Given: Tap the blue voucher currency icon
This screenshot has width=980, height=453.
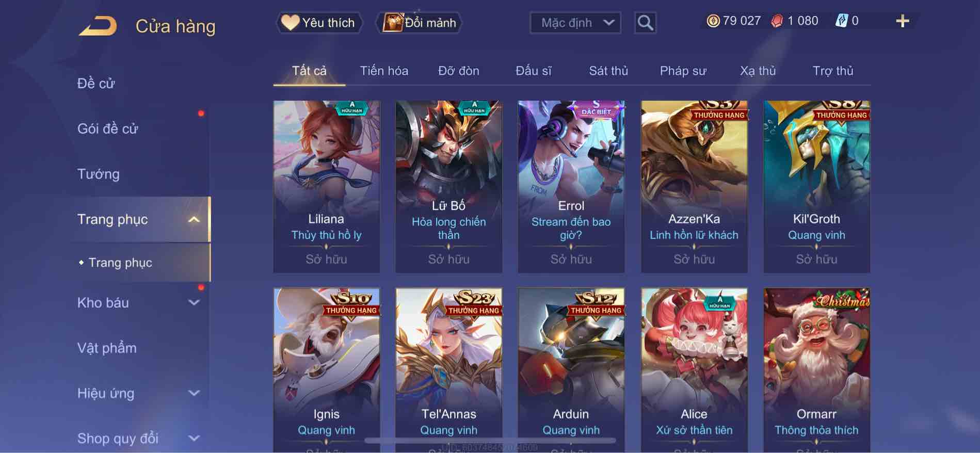Looking at the screenshot, I should (x=841, y=21).
